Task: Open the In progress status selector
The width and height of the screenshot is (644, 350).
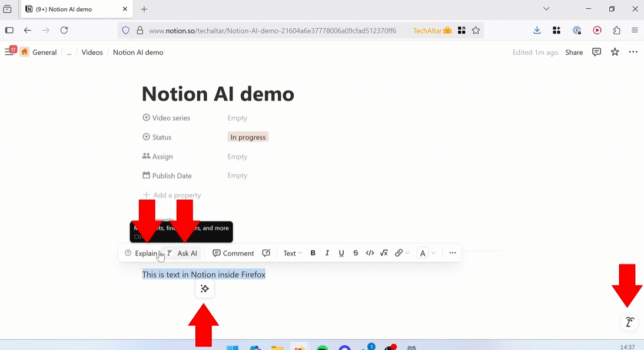Action: 248,137
